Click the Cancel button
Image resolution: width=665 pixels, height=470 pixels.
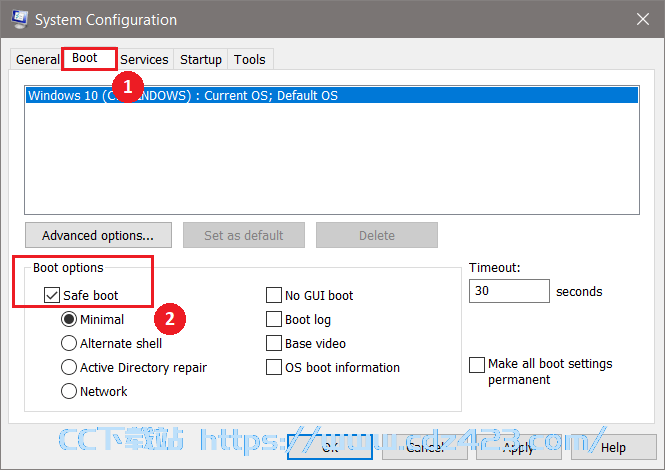click(x=425, y=447)
